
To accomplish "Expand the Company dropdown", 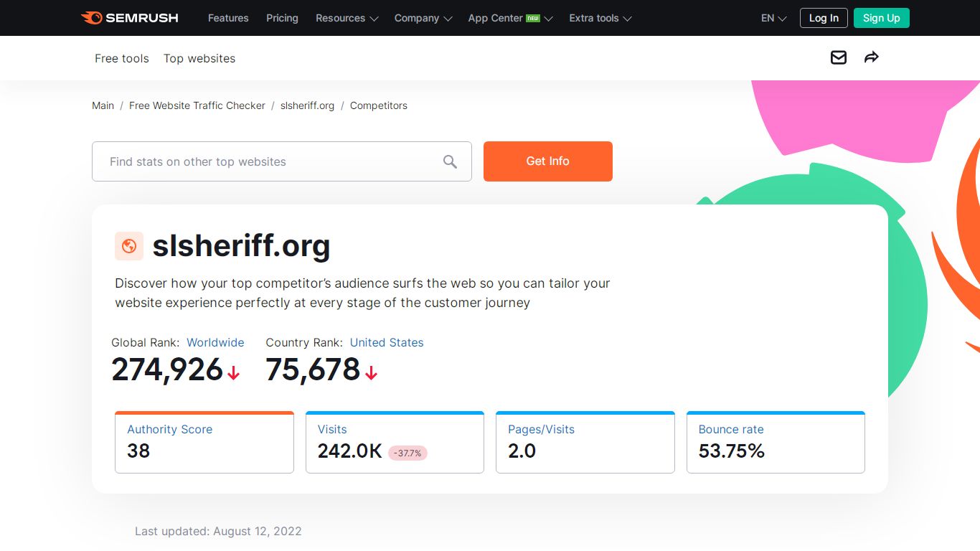I will (423, 18).
